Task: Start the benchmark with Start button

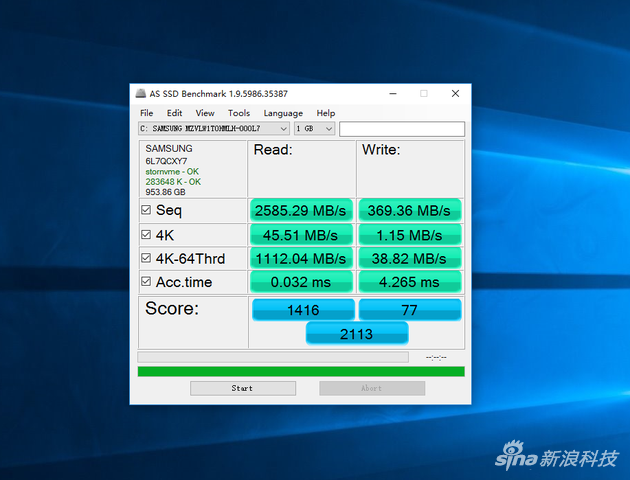Action: point(243,388)
